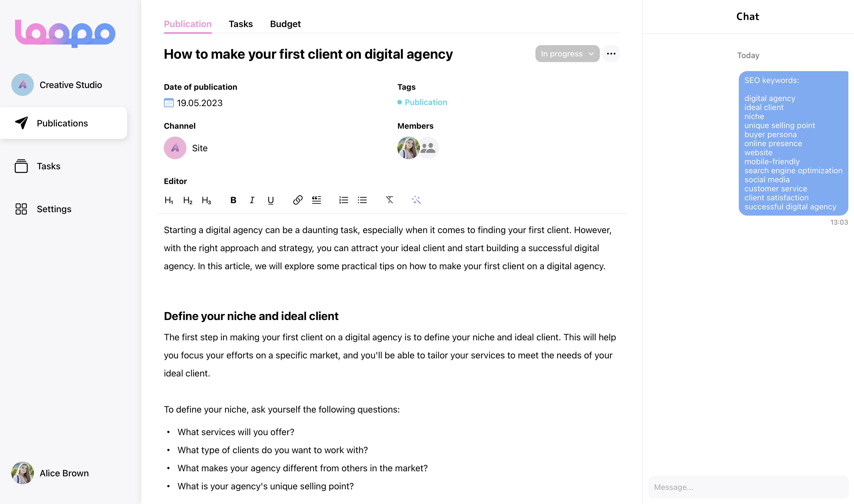854x504 pixels.
Task: Toggle underline text formatting
Action: (271, 200)
